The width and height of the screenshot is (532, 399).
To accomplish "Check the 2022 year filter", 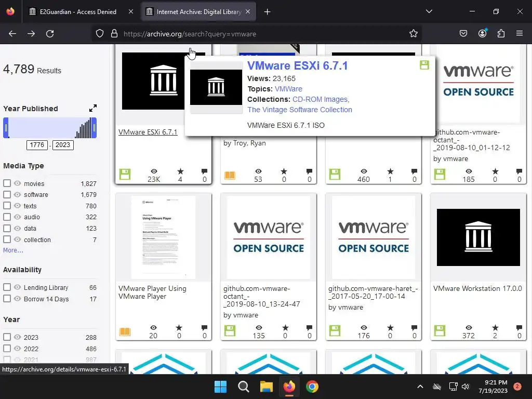I will [7, 348].
